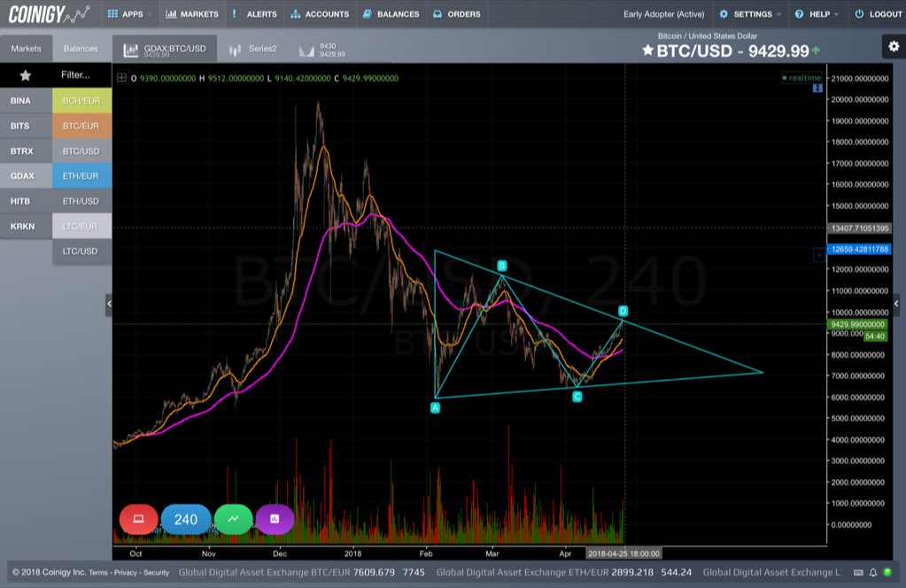Click the BTC/EUR 7609.679 ticker entry
The image size is (906, 588).
[302, 572]
